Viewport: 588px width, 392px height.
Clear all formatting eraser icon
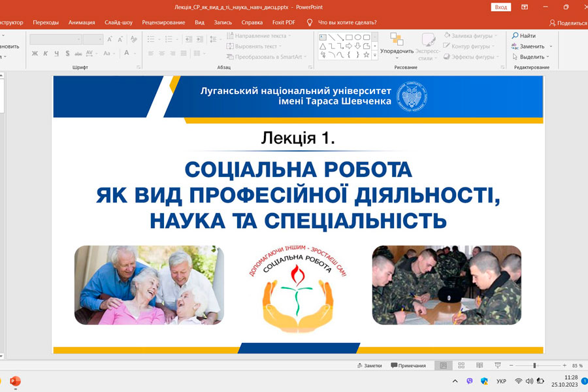(133, 39)
